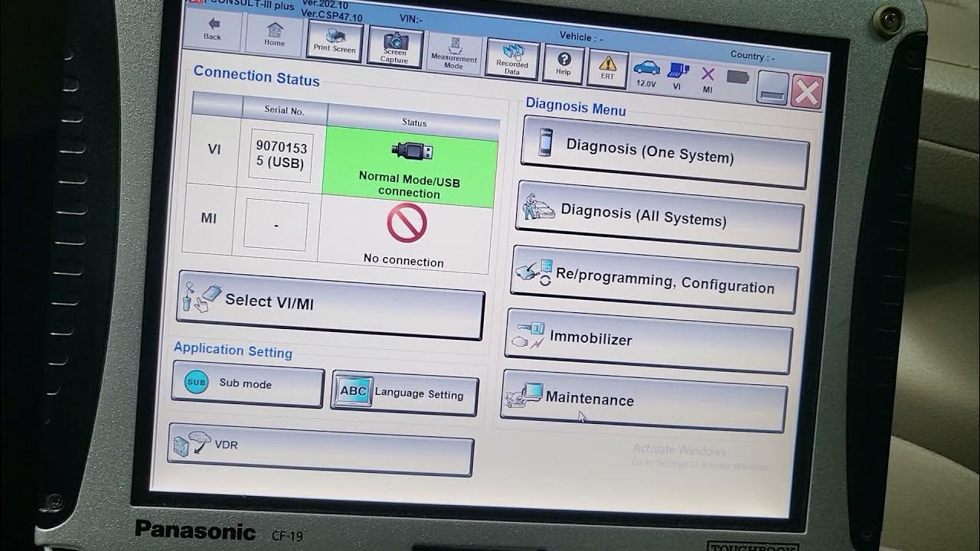Click the MI disconnected X icon

click(x=707, y=80)
